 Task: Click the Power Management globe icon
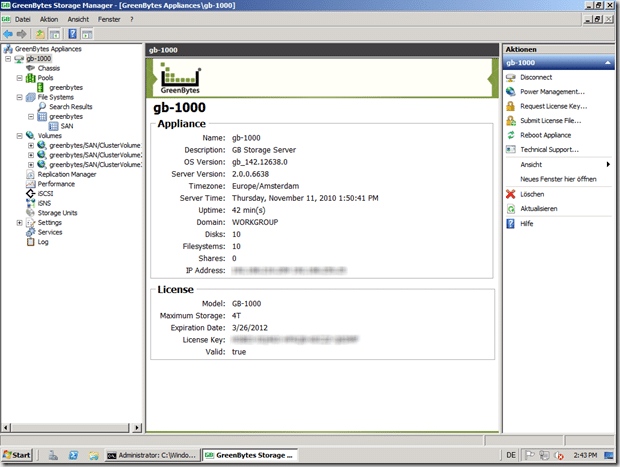510,92
